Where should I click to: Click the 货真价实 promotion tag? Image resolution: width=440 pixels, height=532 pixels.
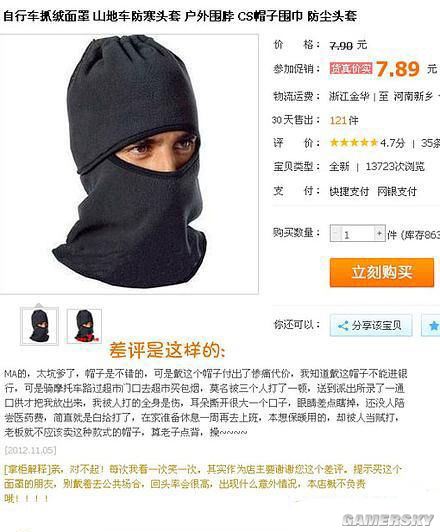[x=351, y=69]
